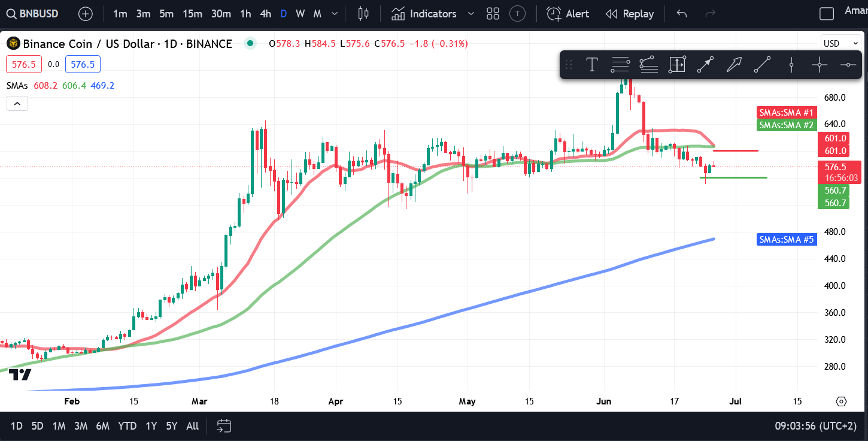
Task: Click the SMAs indicator legend label
Action: (x=17, y=85)
